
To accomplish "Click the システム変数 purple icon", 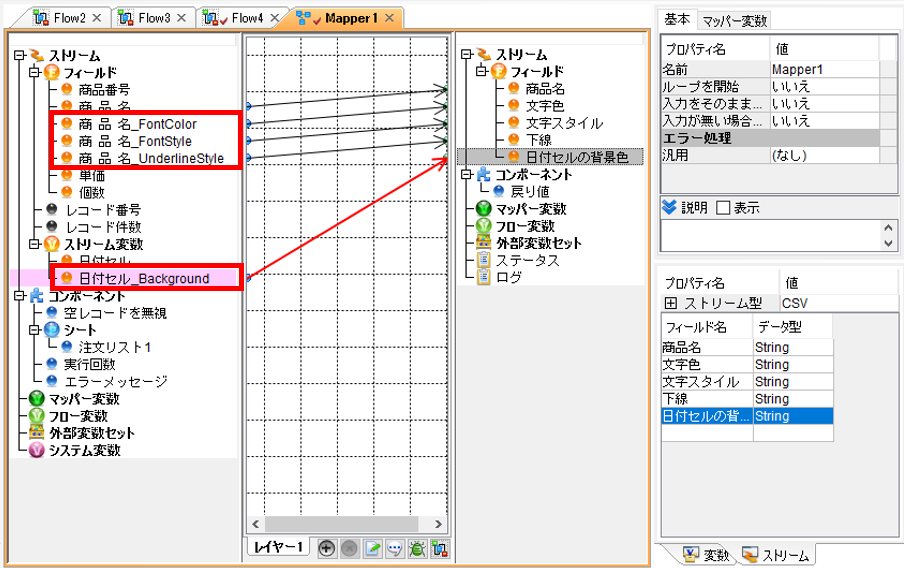I will (x=36, y=450).
